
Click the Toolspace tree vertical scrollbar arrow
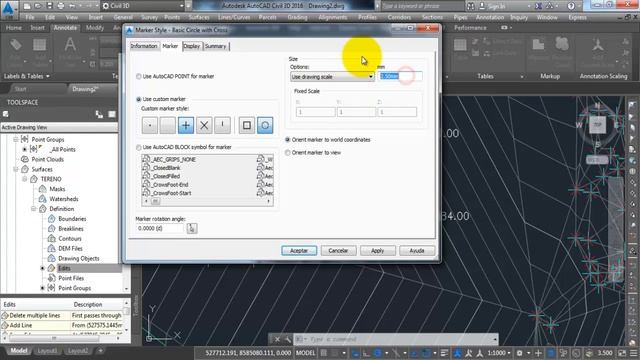(126, 288)
